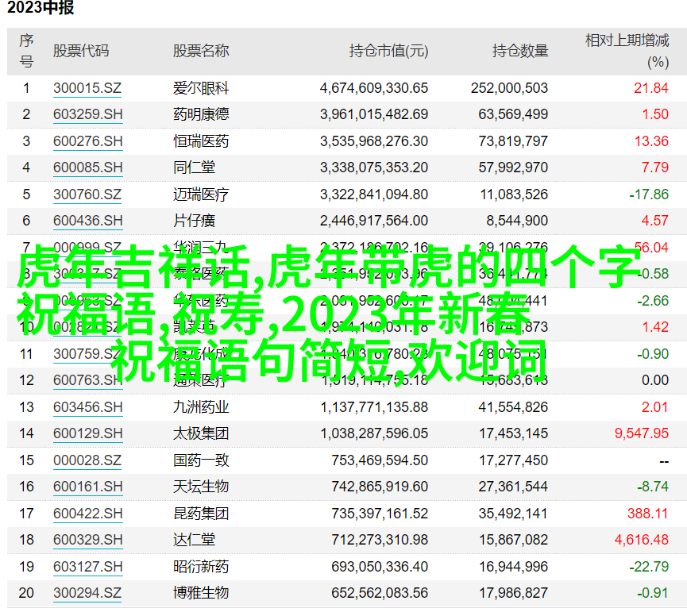Image resolution: width=687 pixels, height=616 pixels.
Task: Select change percentage 9,547.95
Action: tap(642, 433)
